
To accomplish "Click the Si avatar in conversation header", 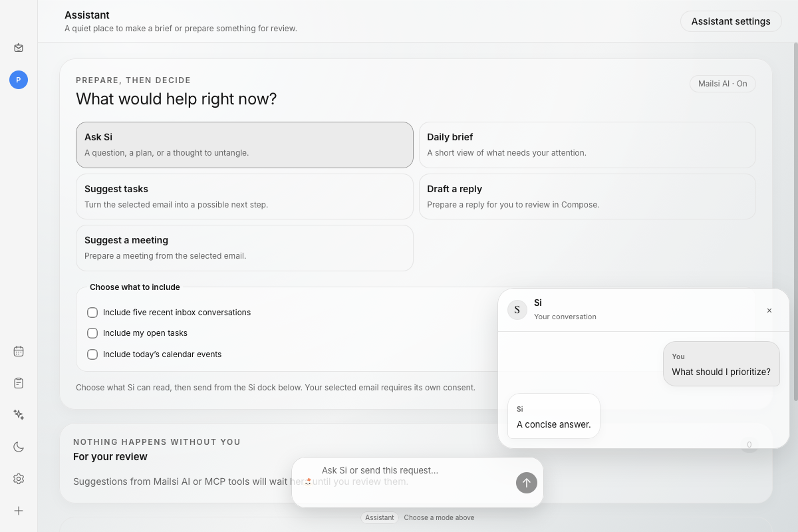I will pyautogui.click(x=517, y=310).
